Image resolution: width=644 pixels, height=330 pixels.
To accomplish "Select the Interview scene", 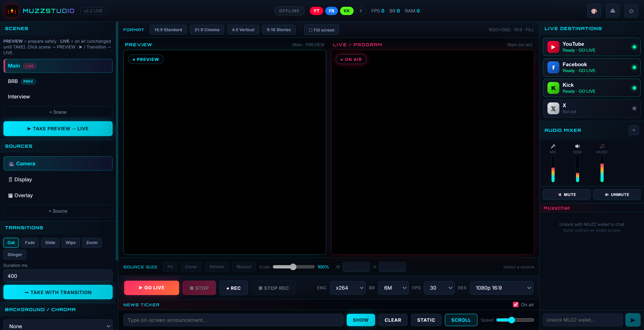I will pos(58,97).
